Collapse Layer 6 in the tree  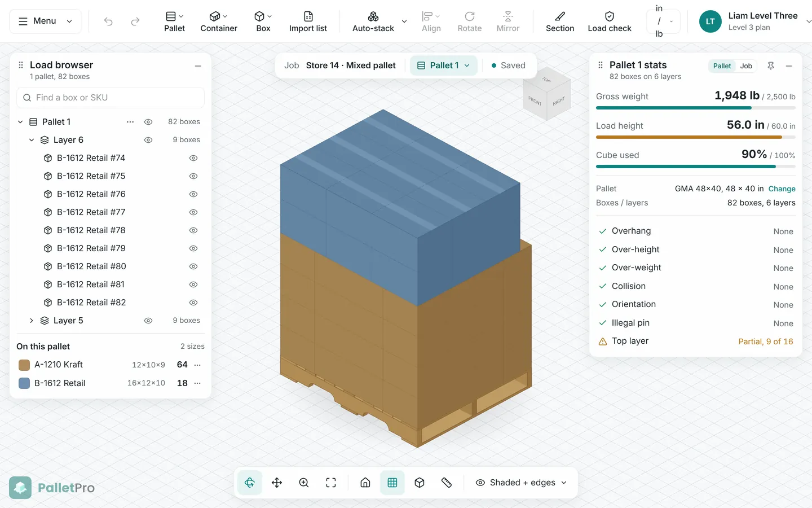point(32,140)
